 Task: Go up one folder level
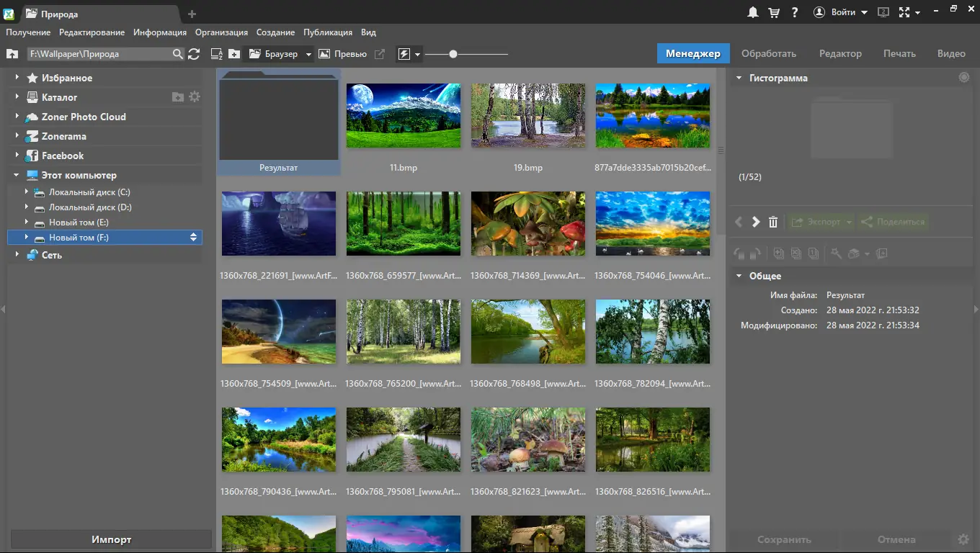[12, 54]
